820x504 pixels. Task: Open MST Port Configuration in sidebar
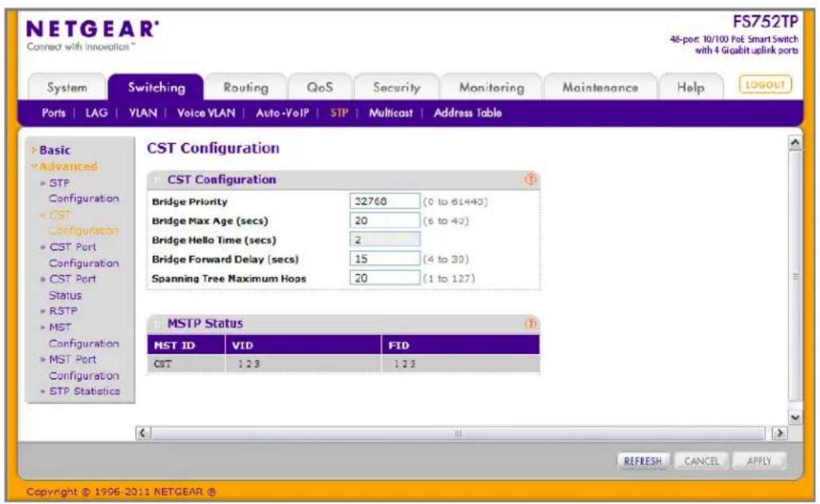82,367
